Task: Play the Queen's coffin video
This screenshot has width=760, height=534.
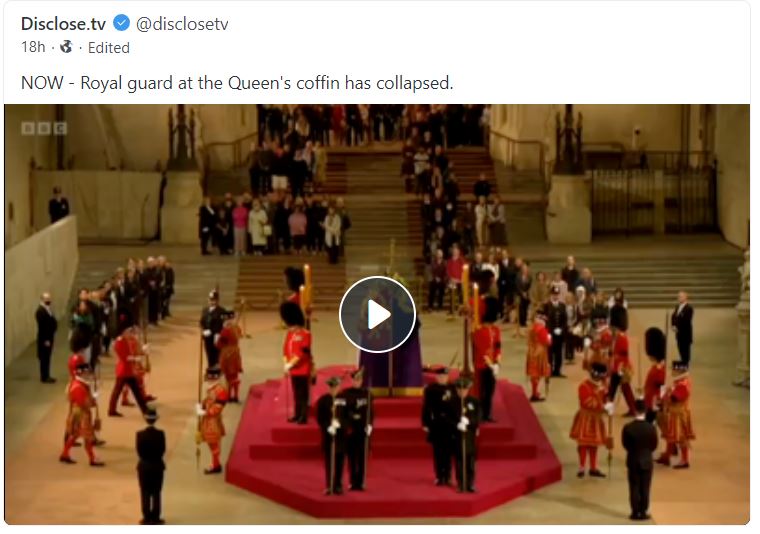Action: (x=377, y=315)
